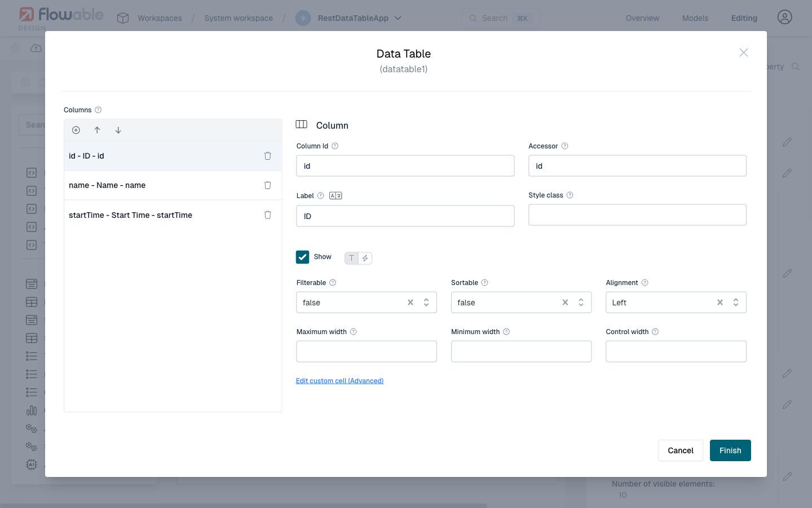Switch to the Models tab
Screen dimensions: 812x508
(x=695, y=17)
